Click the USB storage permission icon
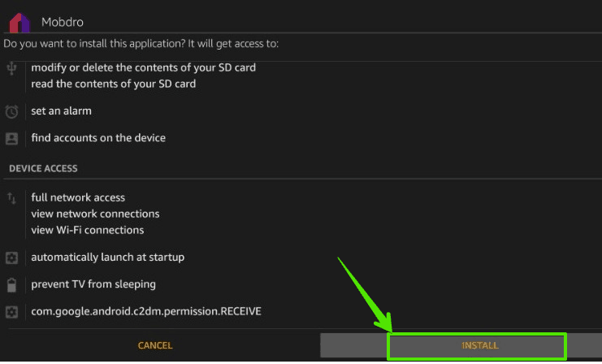This screenshot has width=602, height=364. pos(11,68)
